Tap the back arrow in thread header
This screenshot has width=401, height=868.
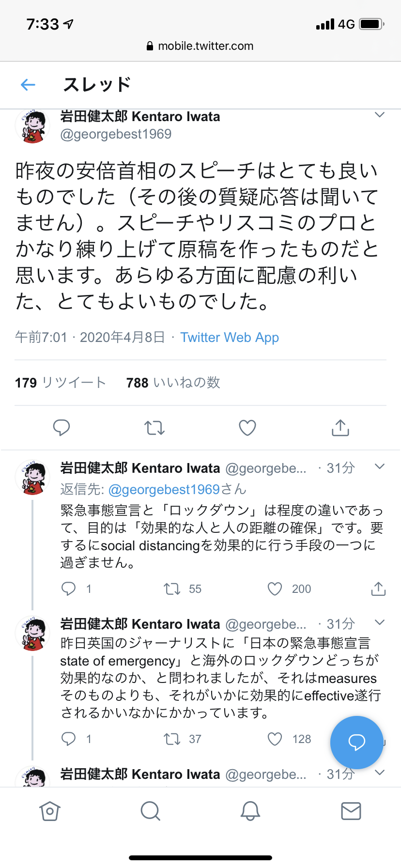[x=29, y=85]
